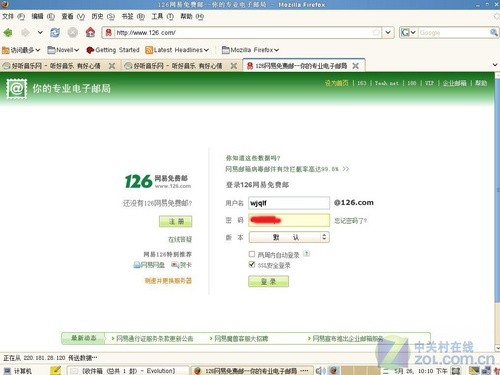
Task: Open the 文件 (File) menu
Action: pyautogui.click(x=13, y=16)
